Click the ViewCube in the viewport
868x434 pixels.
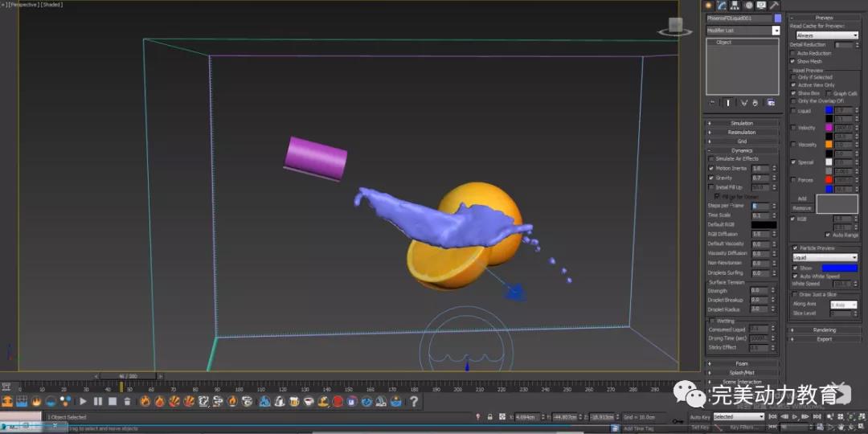point(675,26)
